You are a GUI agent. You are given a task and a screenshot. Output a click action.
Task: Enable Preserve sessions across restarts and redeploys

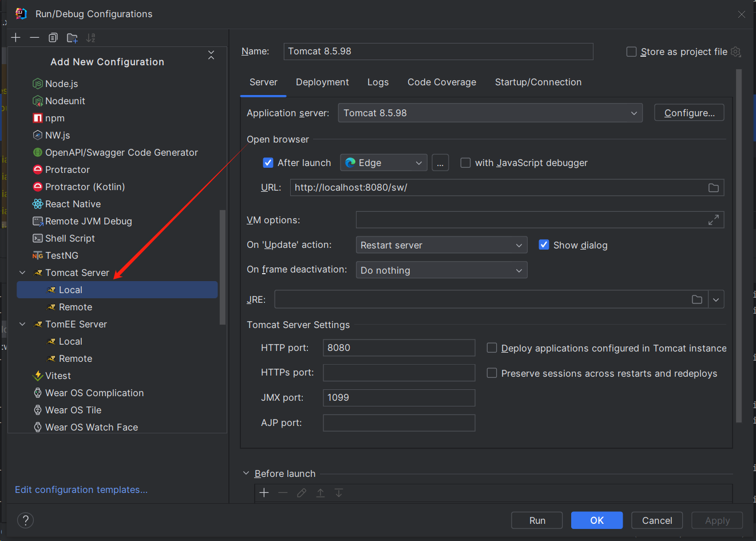click(492, 373)
